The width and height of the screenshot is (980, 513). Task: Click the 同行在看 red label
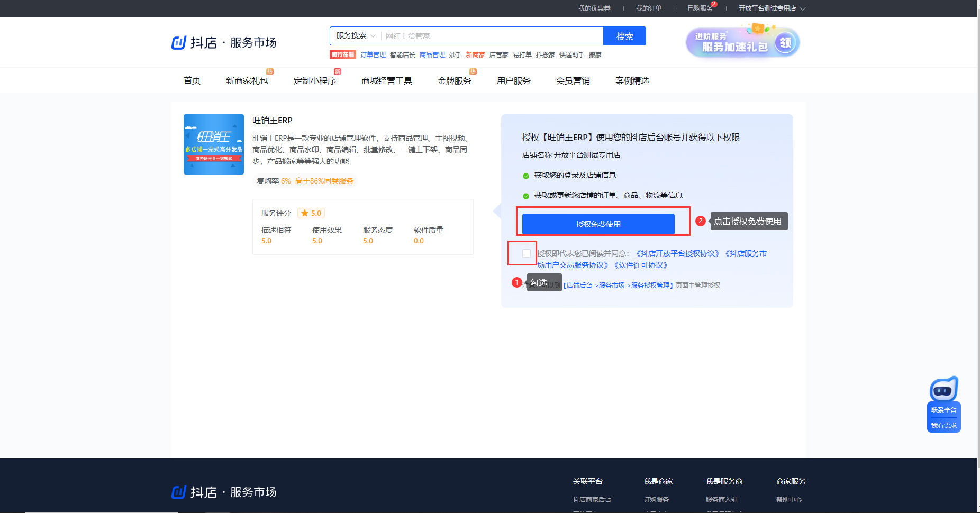tap(343, 55)
